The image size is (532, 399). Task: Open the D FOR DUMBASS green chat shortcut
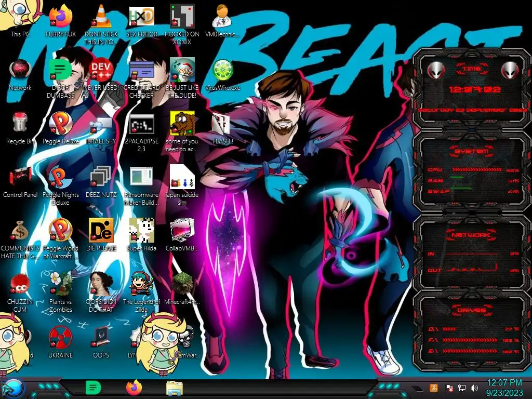click(x=60, y=79)
